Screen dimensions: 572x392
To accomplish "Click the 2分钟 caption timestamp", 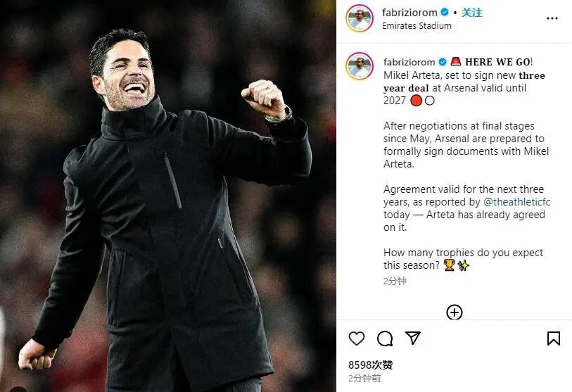I will (x=395, y=281).
